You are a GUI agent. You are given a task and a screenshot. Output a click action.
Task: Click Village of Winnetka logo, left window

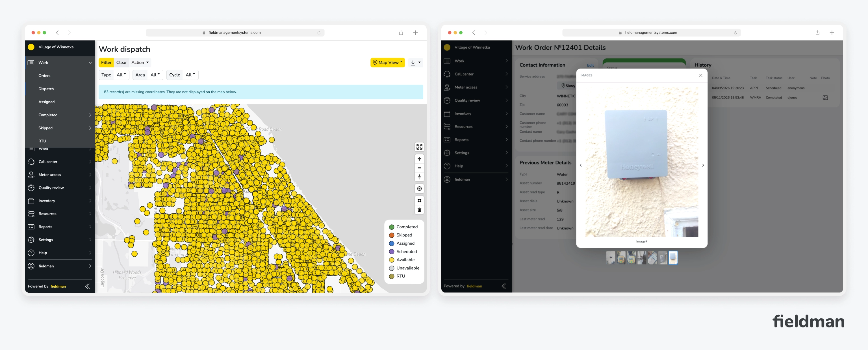point(31,47)
